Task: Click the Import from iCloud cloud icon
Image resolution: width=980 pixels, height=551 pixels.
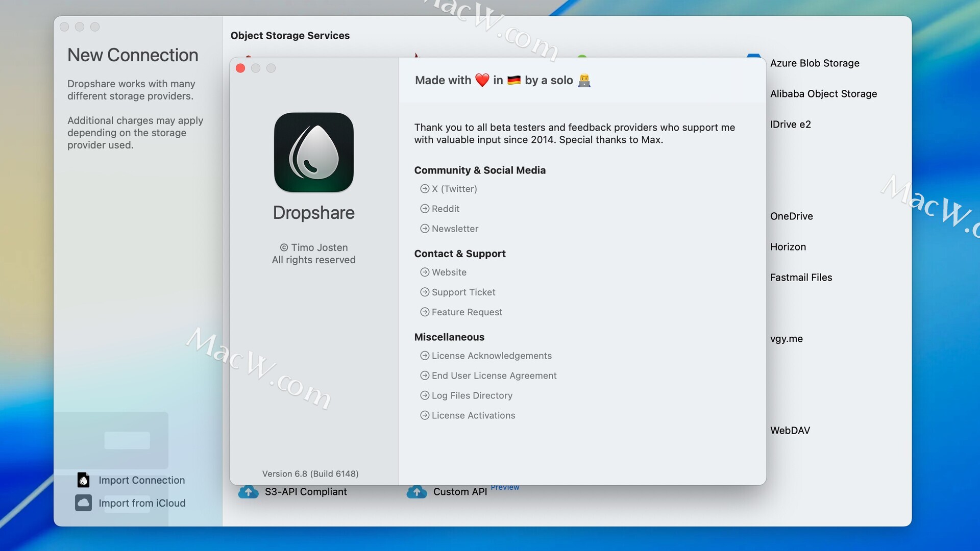Action: pyautogui.click(x=83, y=503)
